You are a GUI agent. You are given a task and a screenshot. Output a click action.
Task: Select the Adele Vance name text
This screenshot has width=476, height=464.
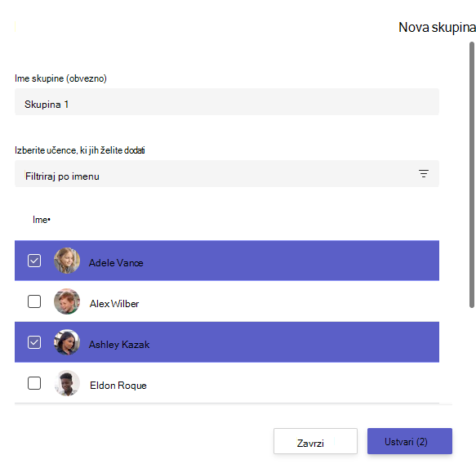click(x=116, y=263)
